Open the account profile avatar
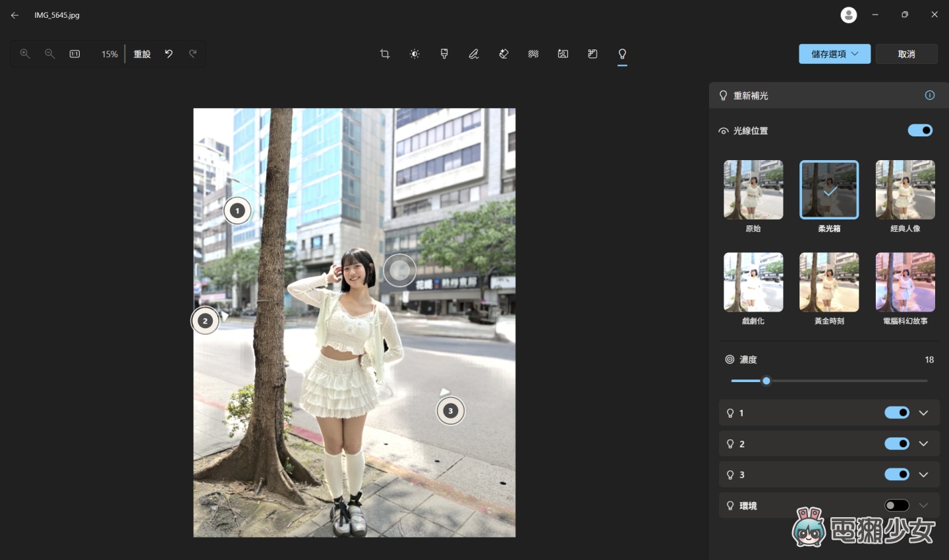The height and width of the screenshot is (560, 949). 849,15
